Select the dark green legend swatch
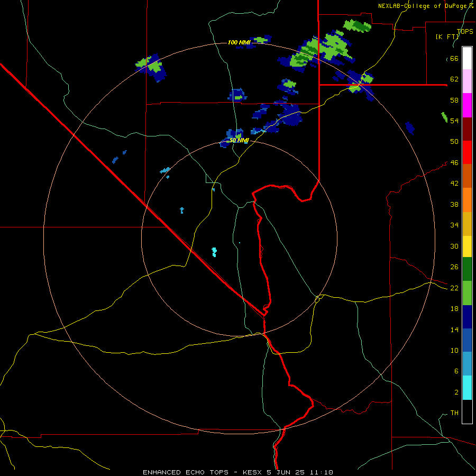This screenshot has height=476, width=476. pyautogui.click(x=467, y=269)
